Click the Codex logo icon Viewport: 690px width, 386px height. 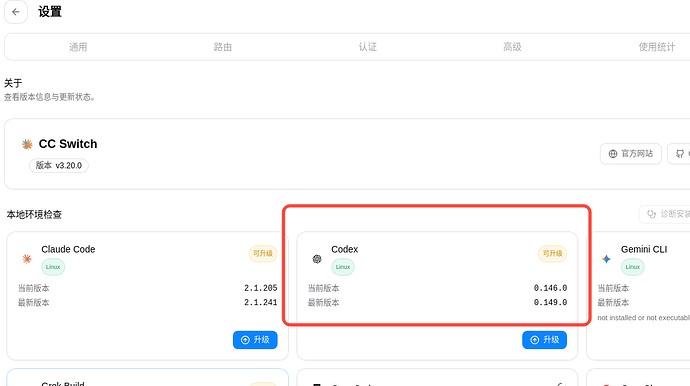pyautogui.click(x=317, y=259)
